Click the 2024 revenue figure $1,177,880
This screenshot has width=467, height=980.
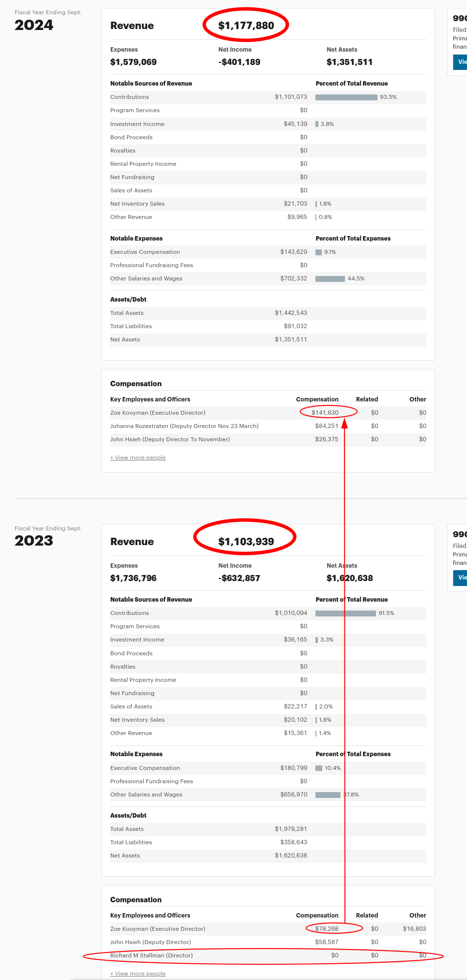coord(246,26)
